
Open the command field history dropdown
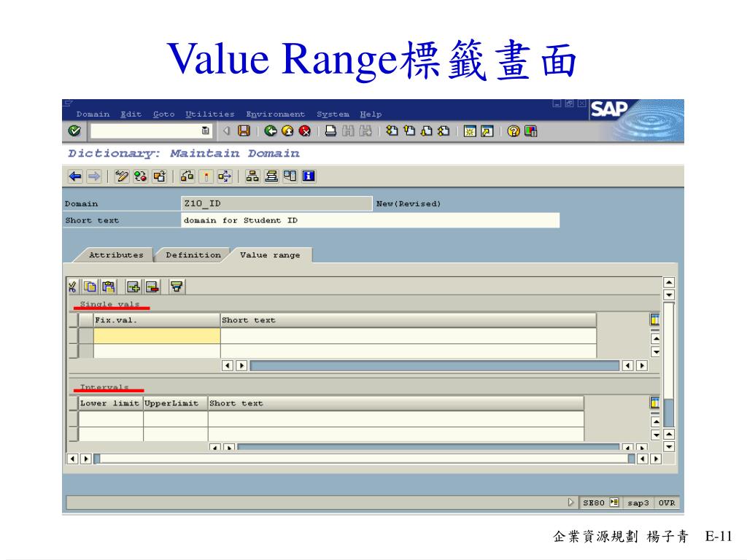click(205, 131)
